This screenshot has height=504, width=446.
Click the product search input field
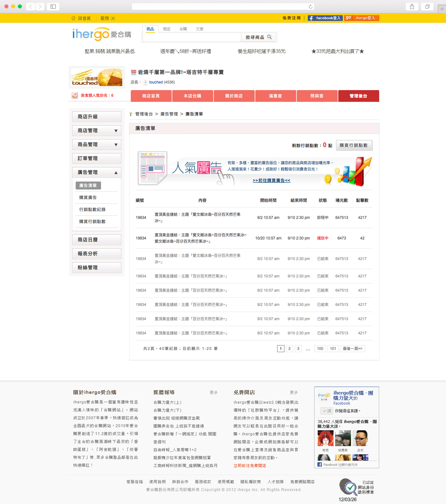192,37
